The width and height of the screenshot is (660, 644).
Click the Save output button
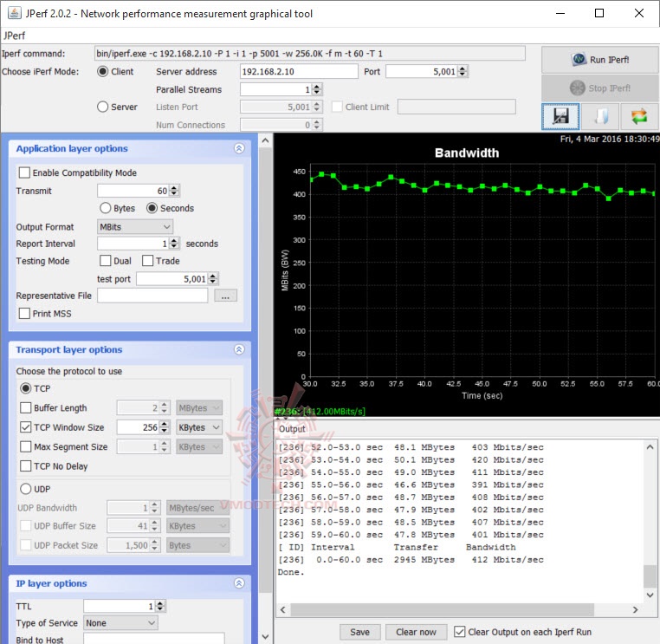(x=359, y=632)
